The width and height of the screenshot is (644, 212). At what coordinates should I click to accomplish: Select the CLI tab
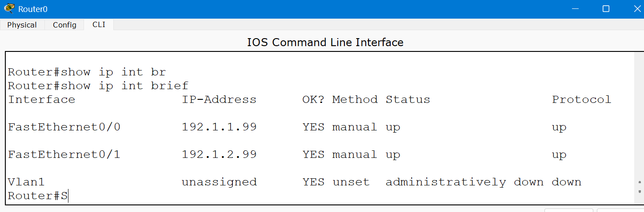point(99,25)
